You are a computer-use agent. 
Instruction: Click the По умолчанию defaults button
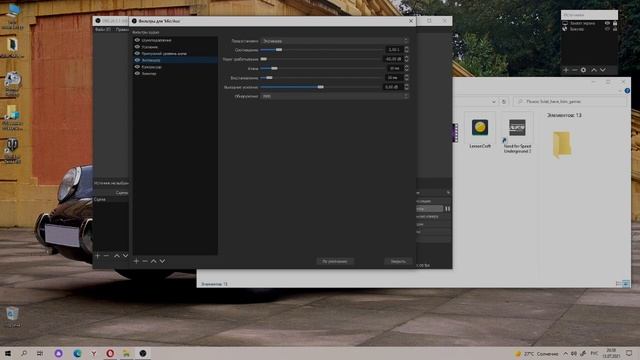tap(335, 261)
